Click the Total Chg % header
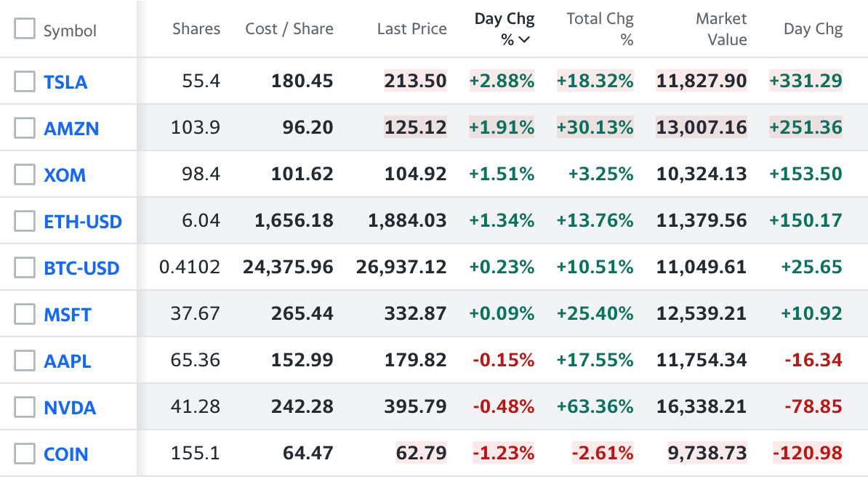Image resolution: width=868 pixels, height=487 pixels. pos(600,29)
